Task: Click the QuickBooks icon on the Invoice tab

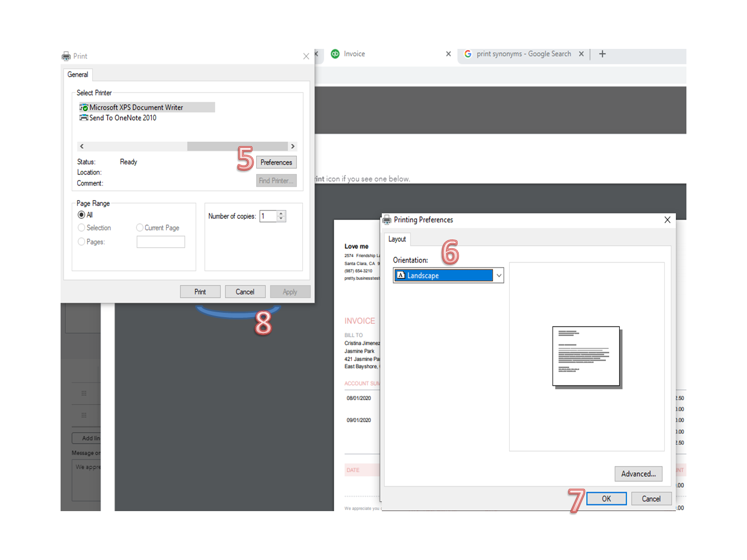Action: [x=335, y=53]
